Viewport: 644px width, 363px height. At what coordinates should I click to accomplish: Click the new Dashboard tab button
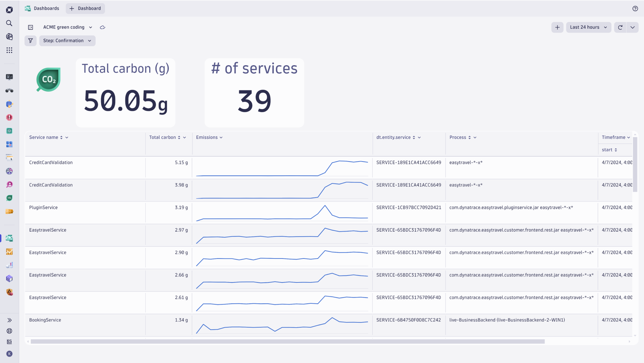click(85, 9)
